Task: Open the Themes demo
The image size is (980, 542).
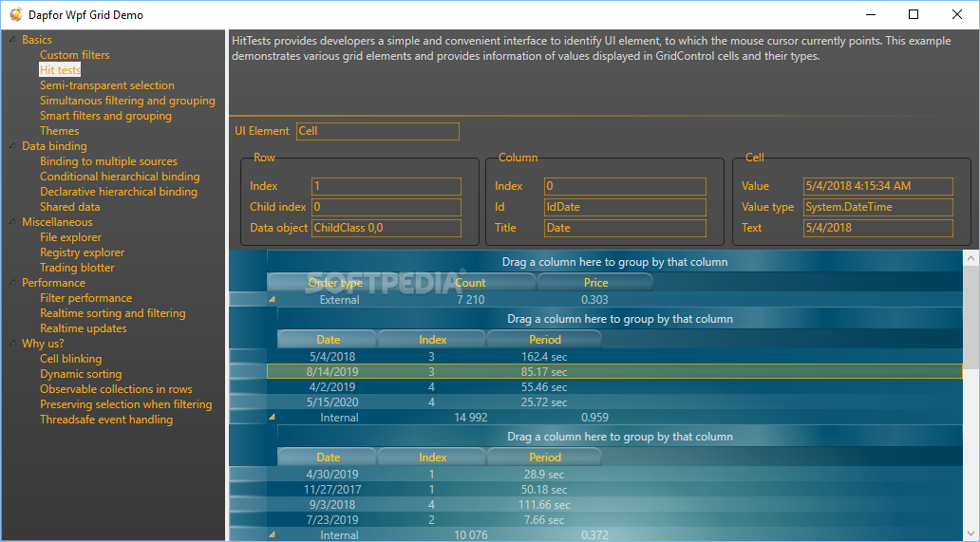Action: (60, 131)
